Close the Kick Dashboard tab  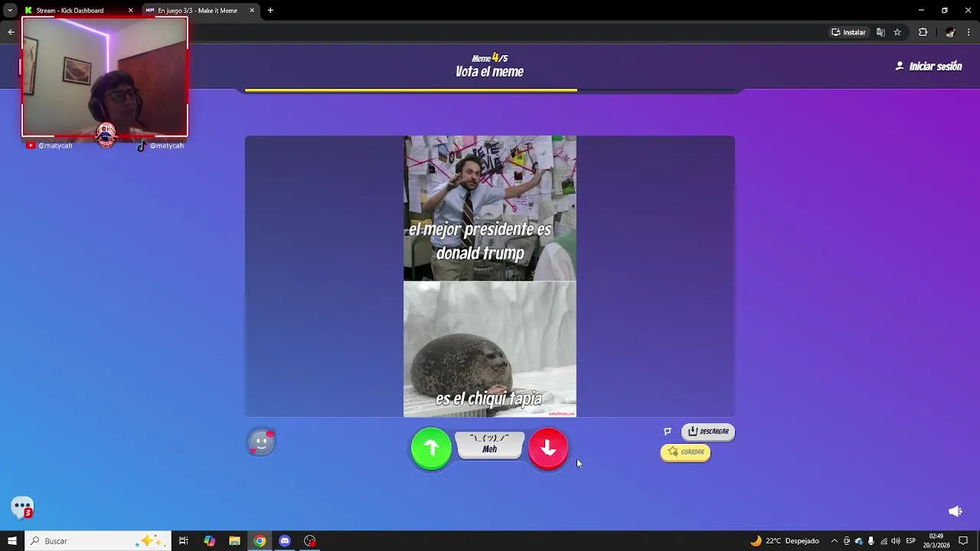click(x=130, y=11)
